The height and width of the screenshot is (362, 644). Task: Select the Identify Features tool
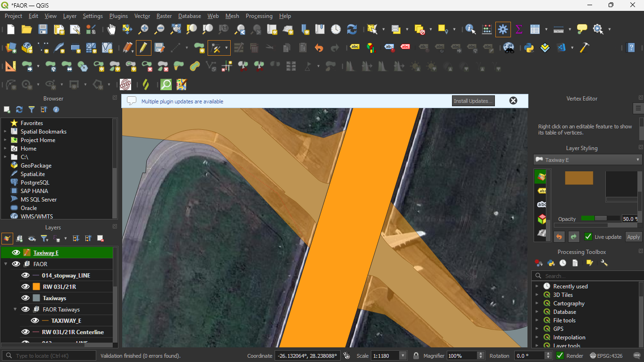point(470,29)
